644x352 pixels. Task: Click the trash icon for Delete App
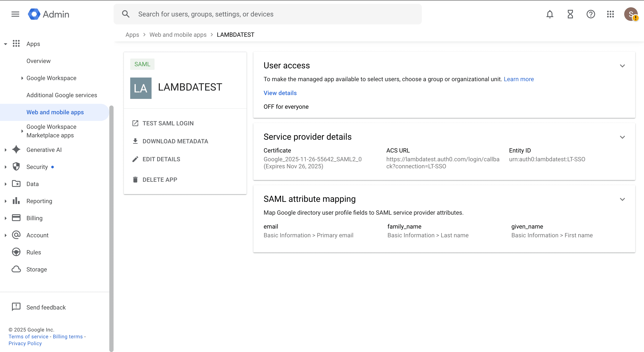[x=135, y=180]
